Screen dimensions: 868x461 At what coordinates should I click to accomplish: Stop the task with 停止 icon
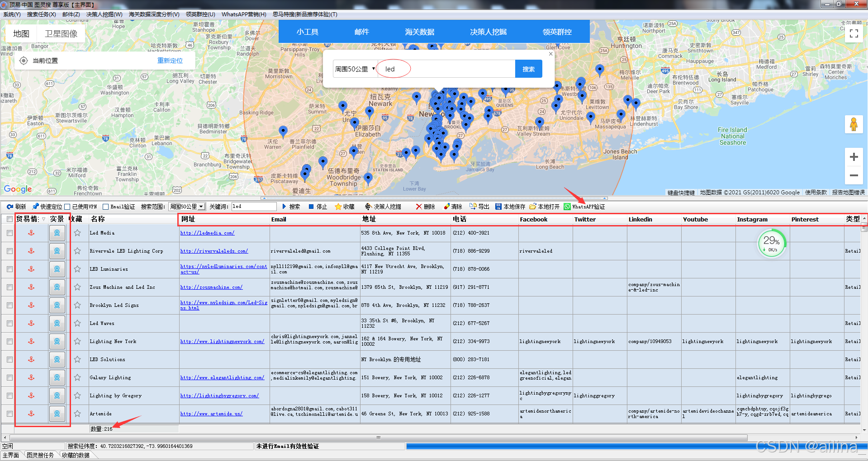pos(311,207)
